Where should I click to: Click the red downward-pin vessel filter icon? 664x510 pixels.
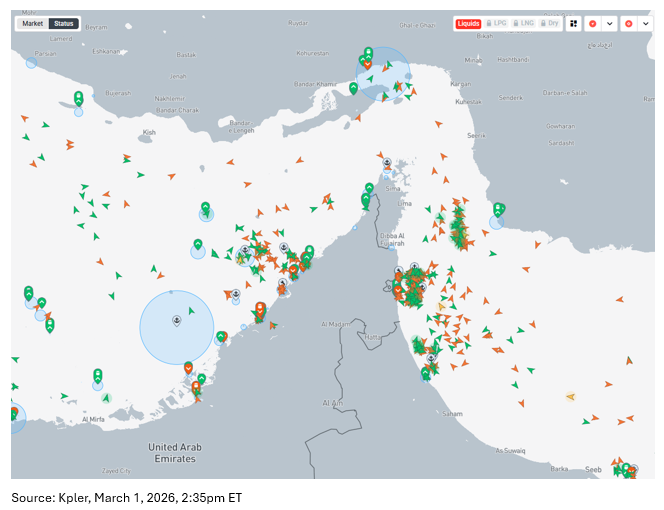point(593,24)
